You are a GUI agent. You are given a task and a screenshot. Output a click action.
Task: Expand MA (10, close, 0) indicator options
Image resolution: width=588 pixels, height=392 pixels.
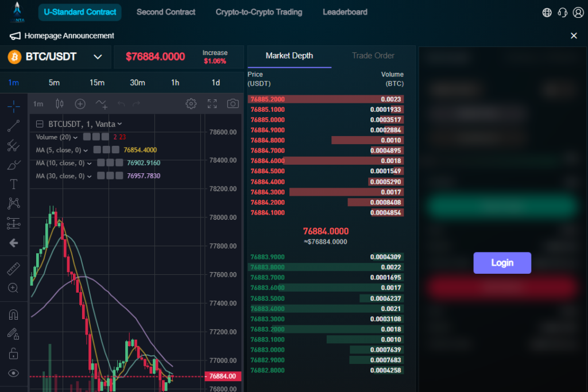click(x=89, y=164)
